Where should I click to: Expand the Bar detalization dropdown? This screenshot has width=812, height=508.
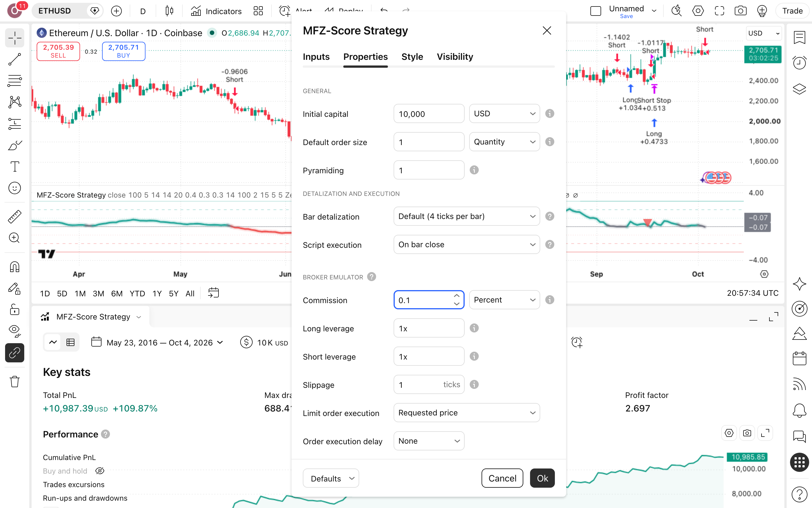click(466, 216)
